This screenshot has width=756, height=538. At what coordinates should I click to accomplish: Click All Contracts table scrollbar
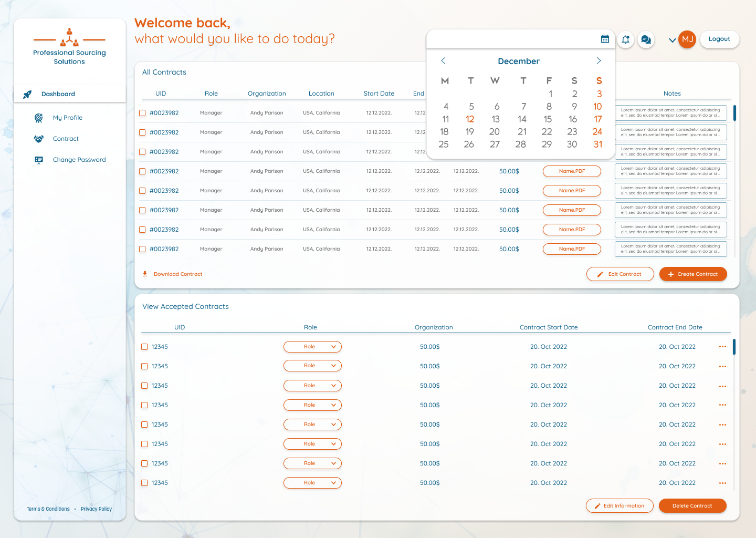pyautogui.click(x=734, y=113)
